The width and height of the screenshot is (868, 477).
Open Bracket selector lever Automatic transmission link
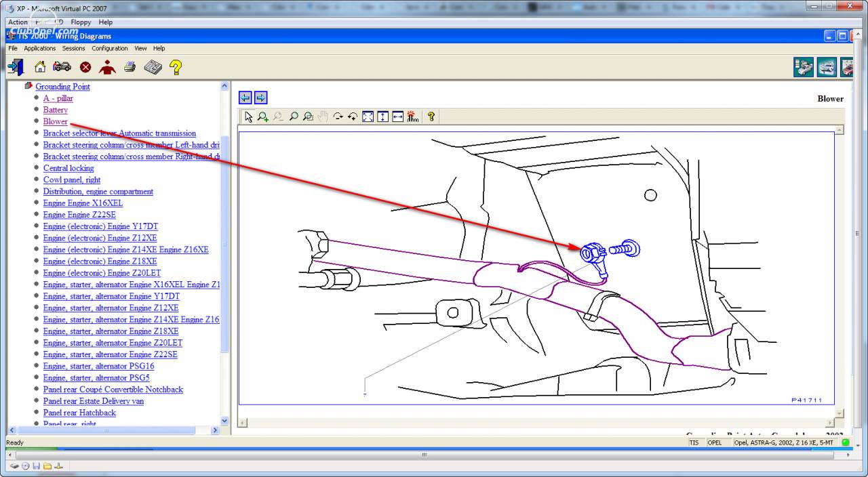(x=119, y=133)
